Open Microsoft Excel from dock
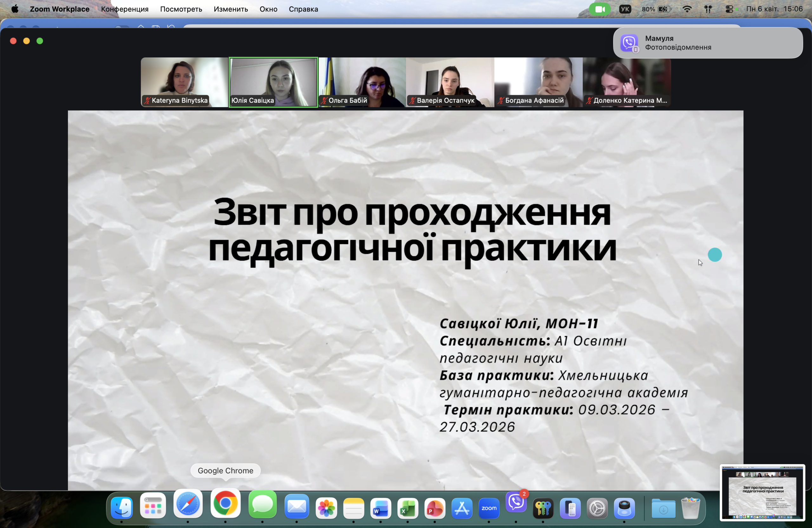Screen dimensions: 812x528 407,508
